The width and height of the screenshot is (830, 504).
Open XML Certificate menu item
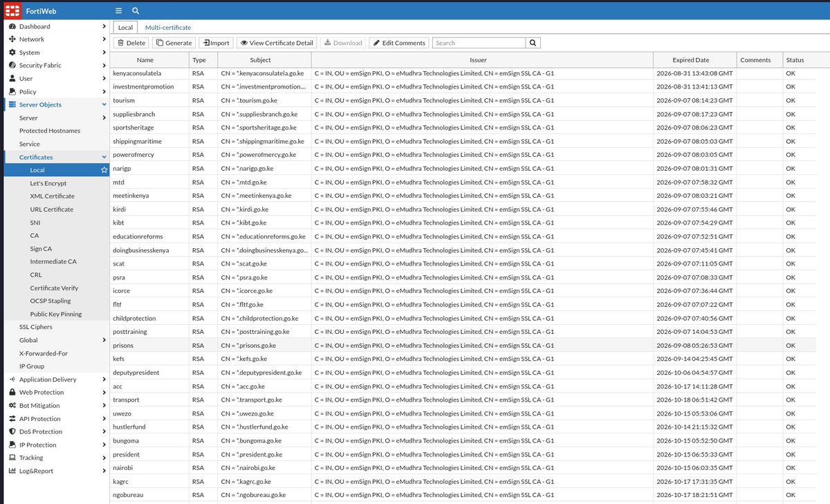(x=53, y=196)
